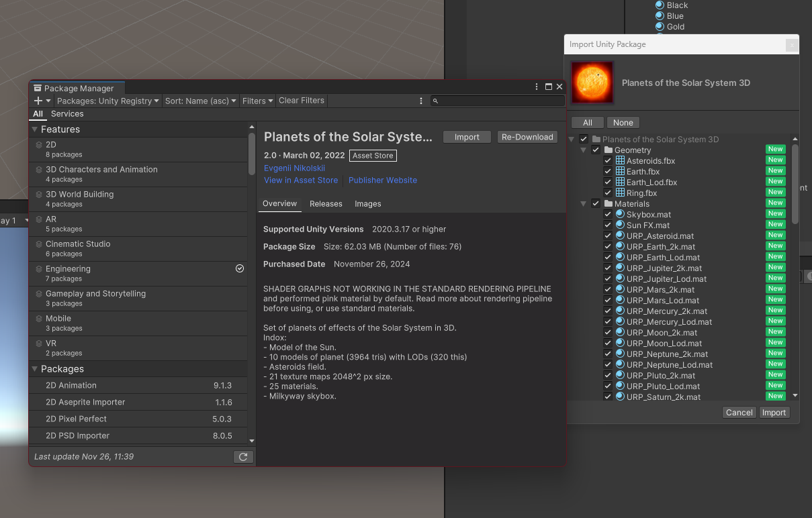Switch to the All tab
This screenshot has height=518, width=812.
[38, 114]
